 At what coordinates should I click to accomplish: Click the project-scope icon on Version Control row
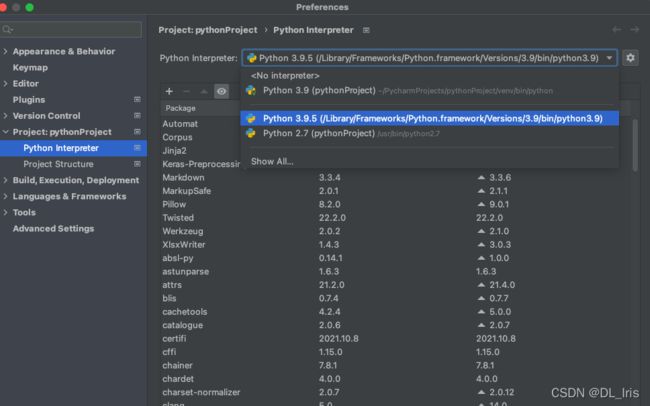137,116
